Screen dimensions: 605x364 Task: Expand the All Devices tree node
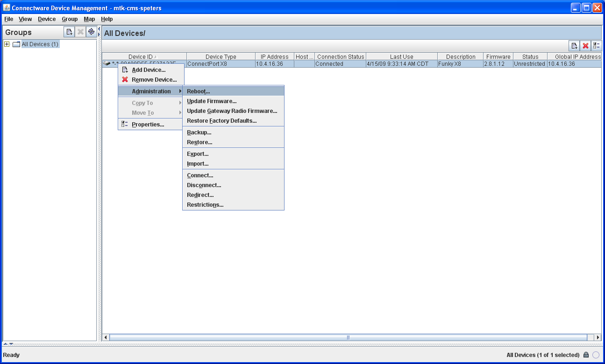pos(7,44)
